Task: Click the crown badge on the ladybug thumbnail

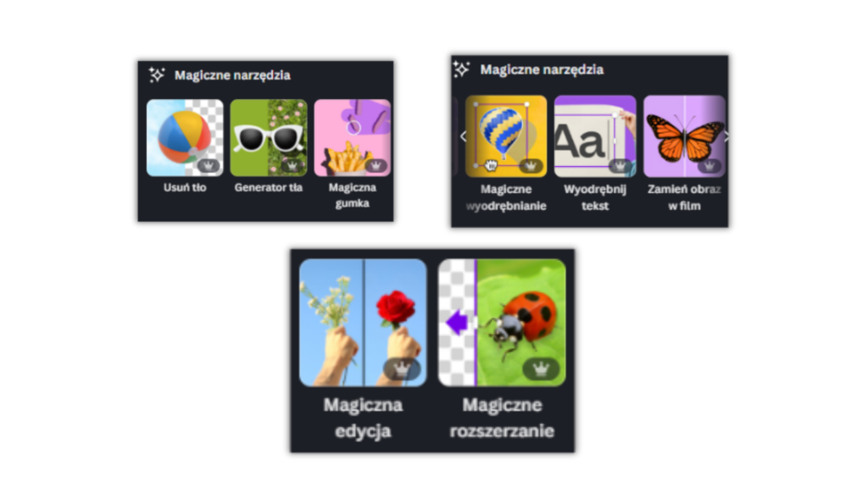Action: 541,369
